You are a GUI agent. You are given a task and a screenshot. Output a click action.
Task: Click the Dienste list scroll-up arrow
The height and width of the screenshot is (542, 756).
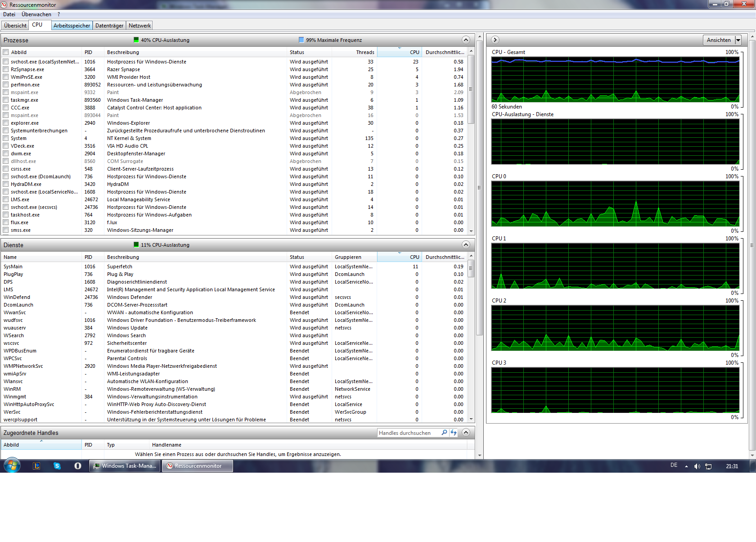pyautogui.click(x=471, y=256)
